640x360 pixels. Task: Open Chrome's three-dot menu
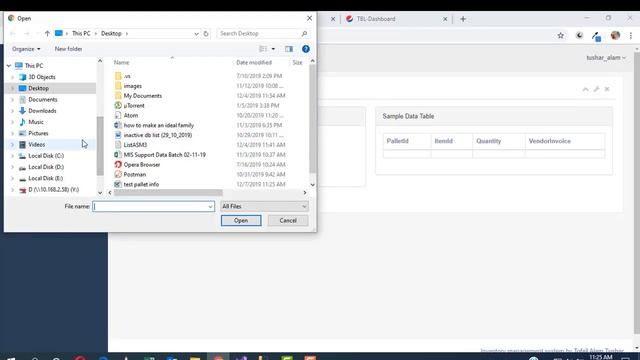click(x=631, y=36)
